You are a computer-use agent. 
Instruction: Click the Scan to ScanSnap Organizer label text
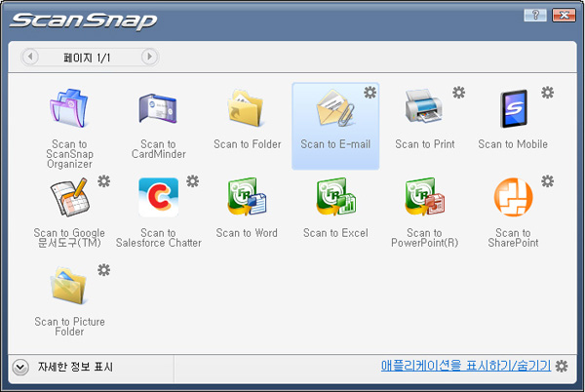tap(69, 154)
